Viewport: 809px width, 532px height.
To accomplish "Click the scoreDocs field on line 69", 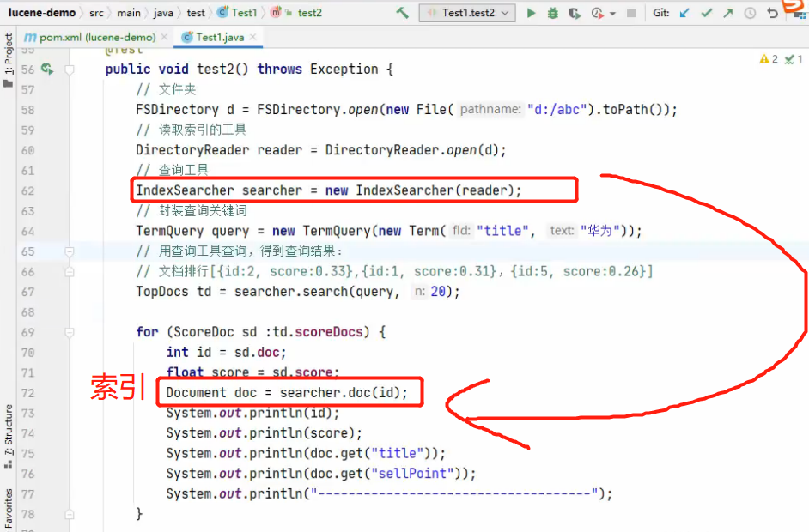I will click(x=329, y=332).
